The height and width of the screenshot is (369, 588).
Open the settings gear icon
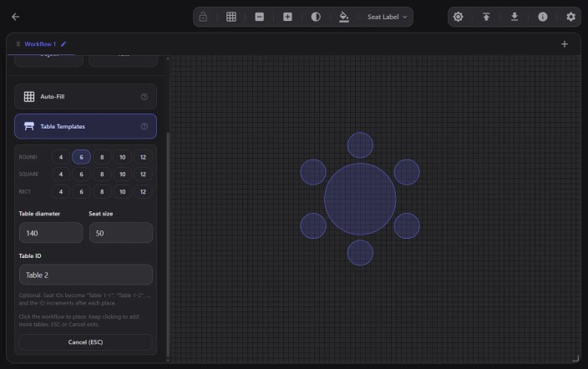(x=570, y=17)
